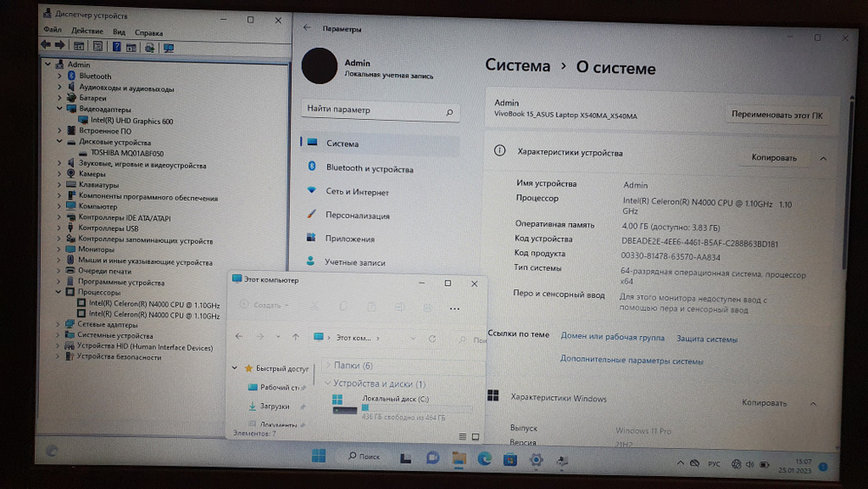
Task: Select the Admin root node in device tree
Action: [x=79, y=64]
